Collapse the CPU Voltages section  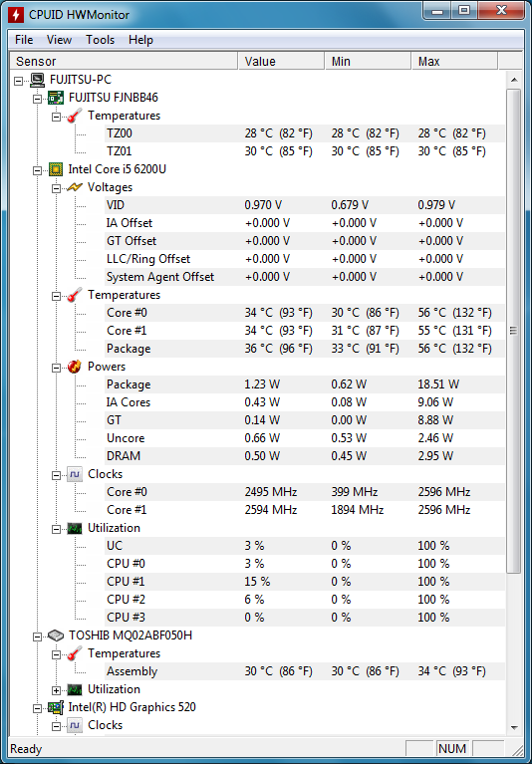[x=56, y=188]
